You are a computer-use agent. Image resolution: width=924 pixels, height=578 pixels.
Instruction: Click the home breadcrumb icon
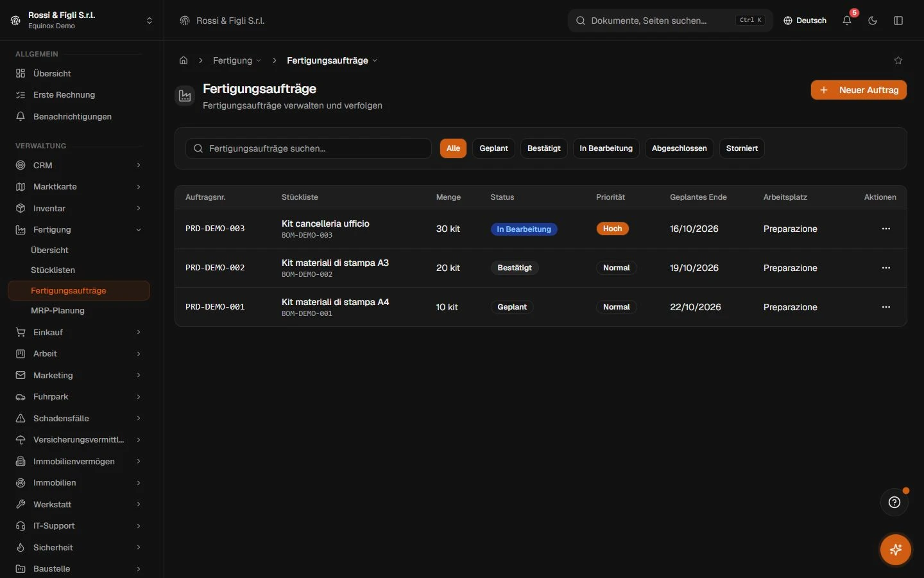pos(184,60)
